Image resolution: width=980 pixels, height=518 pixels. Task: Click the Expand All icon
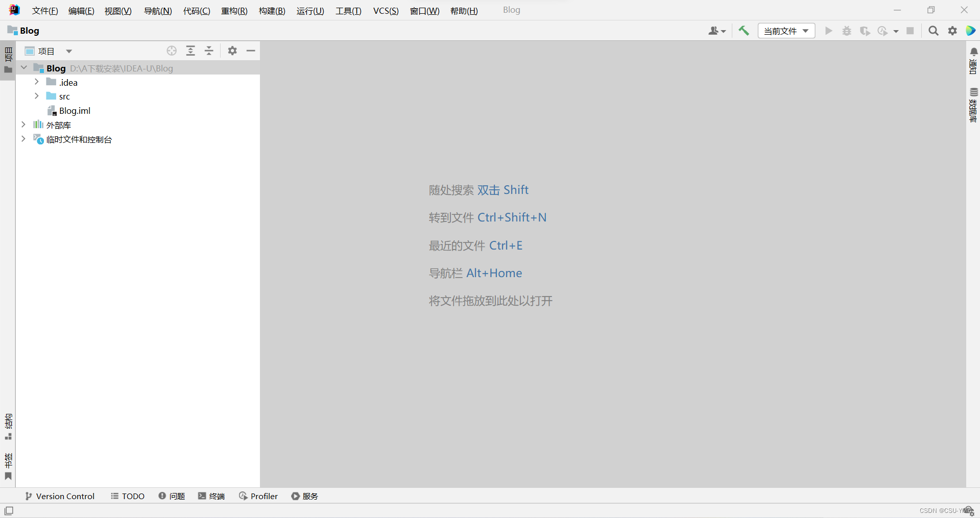(190, 51)
